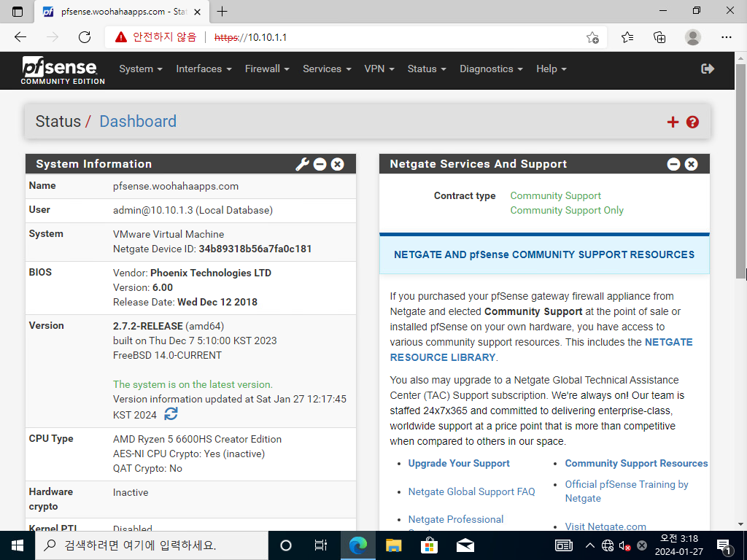Viewport: 747px width, 560px height.
Task: Add this page to favorites star icon
Action: (592, 37)
